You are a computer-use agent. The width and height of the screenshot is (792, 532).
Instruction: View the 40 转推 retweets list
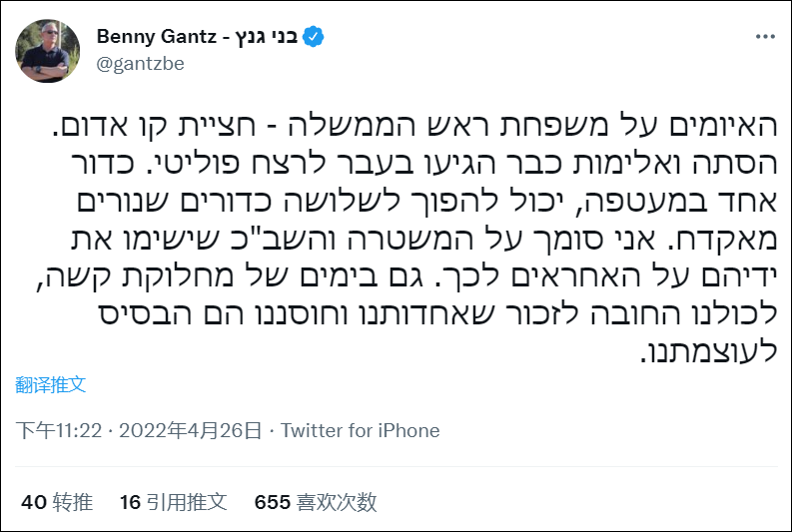[57, 502]
